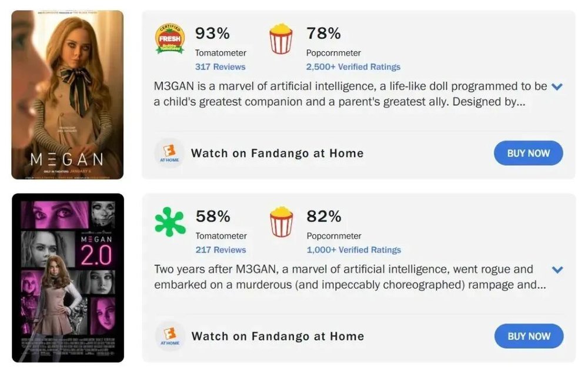Click Watch on Fandango at Home for M3GAN 2.0
The width and height of the screenshot is (588, 379).
tap(278, 337)
